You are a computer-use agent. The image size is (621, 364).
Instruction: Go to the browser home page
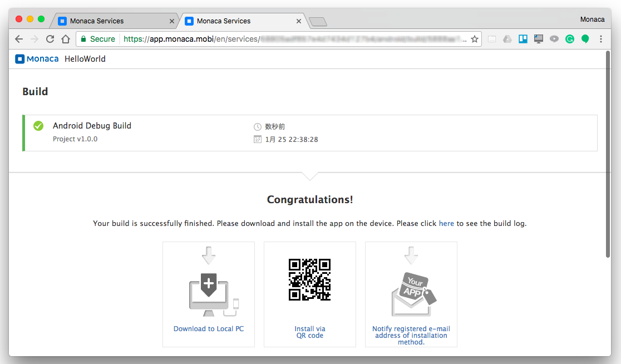66,39
